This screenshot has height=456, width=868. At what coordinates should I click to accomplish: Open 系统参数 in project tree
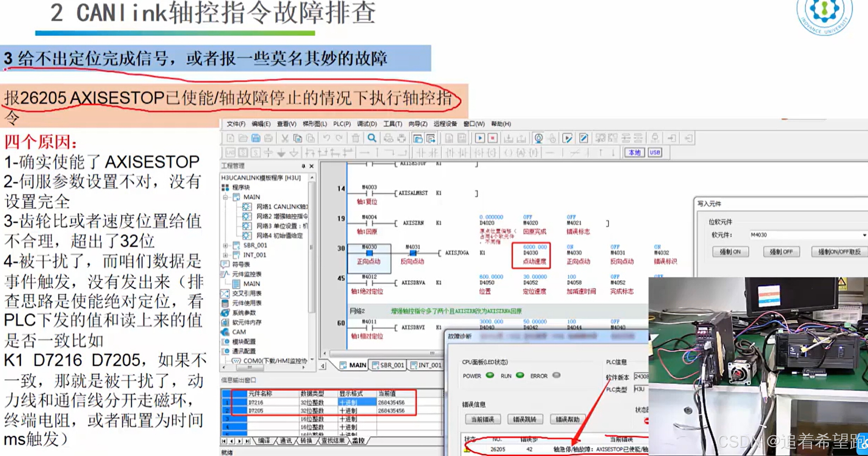point(243,313)
